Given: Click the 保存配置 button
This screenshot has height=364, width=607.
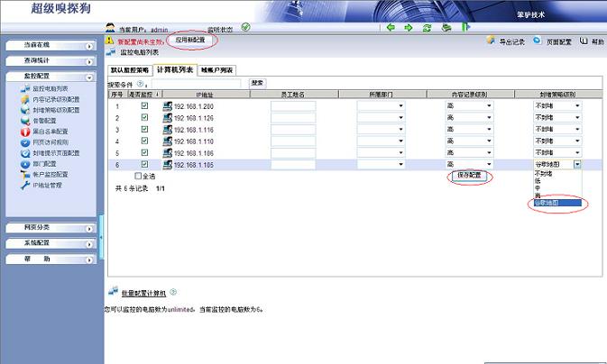Looking at the screenshot, I should click(470, 177).
